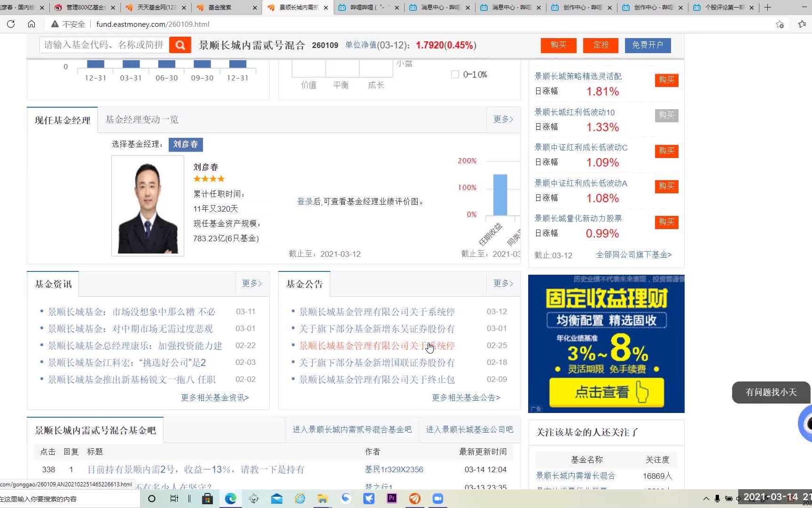Click the Windows taskbar search box
The height and width of the screenshot is (508, 812).
click(70, 499)
